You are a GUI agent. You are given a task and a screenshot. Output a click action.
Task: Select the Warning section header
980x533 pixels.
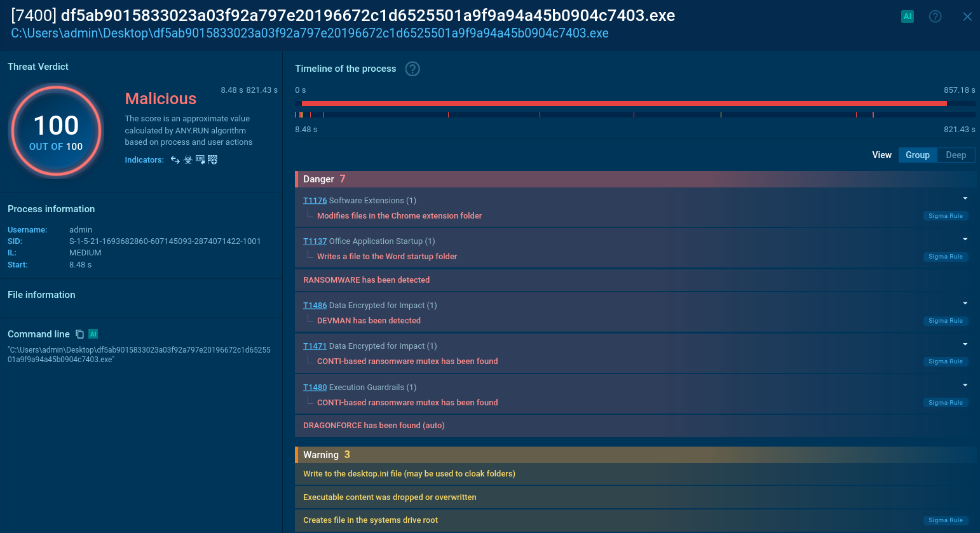(635, 455)
